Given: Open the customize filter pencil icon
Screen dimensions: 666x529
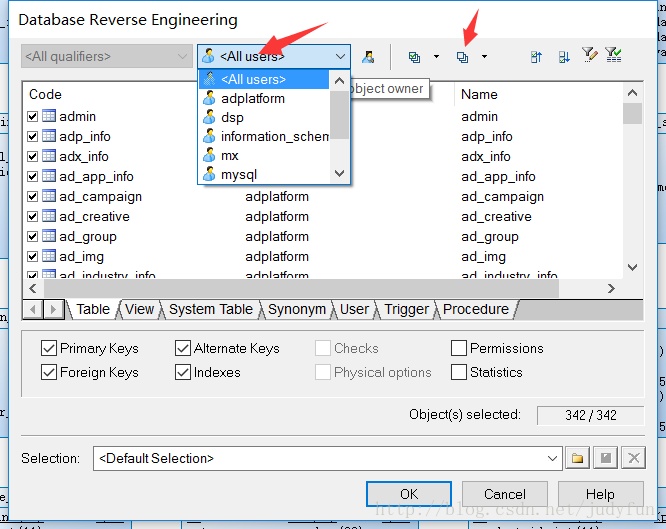Looking at the screenshot, I should 590,55.
